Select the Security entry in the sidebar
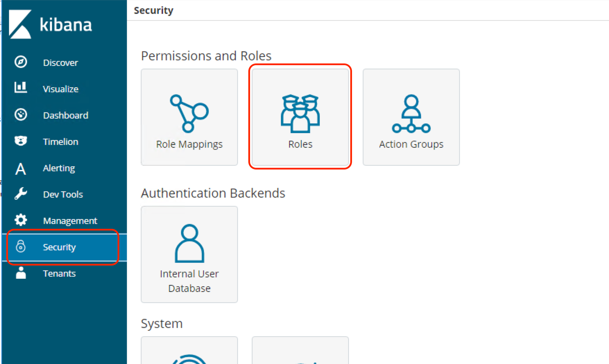 coord(59,247)
